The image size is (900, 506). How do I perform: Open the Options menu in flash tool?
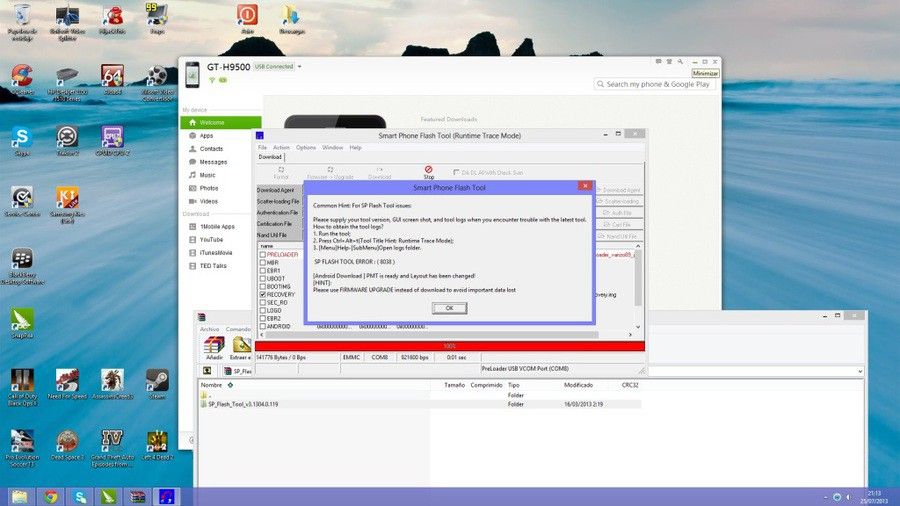pos(306,147)
